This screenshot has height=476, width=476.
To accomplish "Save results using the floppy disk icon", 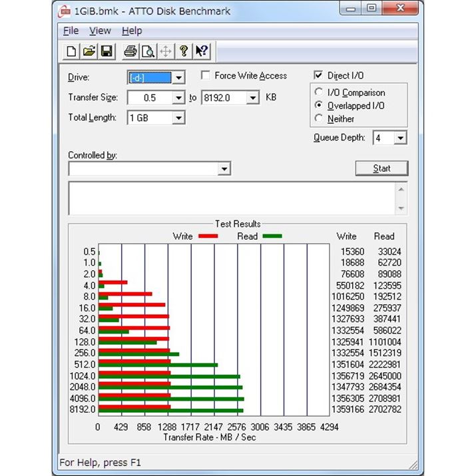I will point(107,51).
